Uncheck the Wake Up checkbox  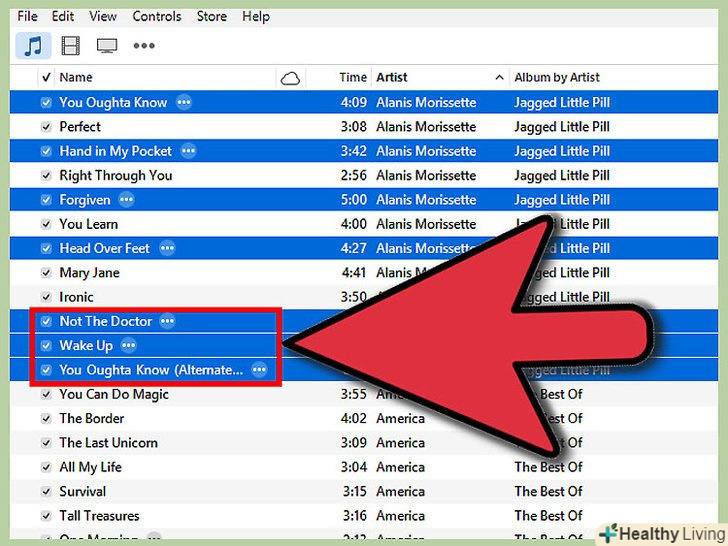(46, 345)
